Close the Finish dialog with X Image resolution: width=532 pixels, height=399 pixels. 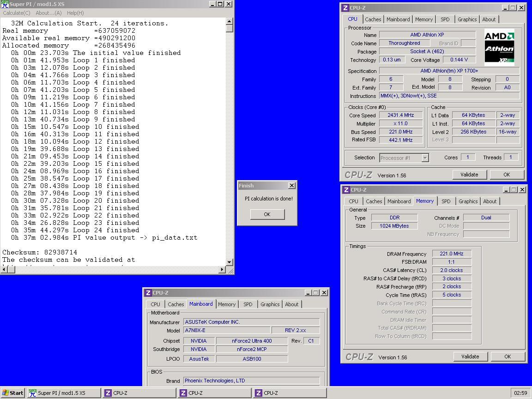(x=292, y=186)
